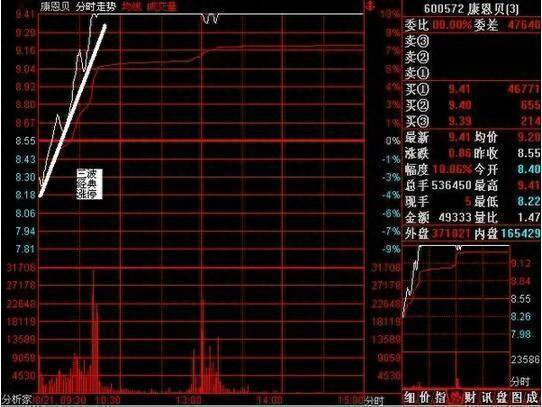Click the 13:00 marker on the time axis
The image size is (542, 407).
coord(189,400)
